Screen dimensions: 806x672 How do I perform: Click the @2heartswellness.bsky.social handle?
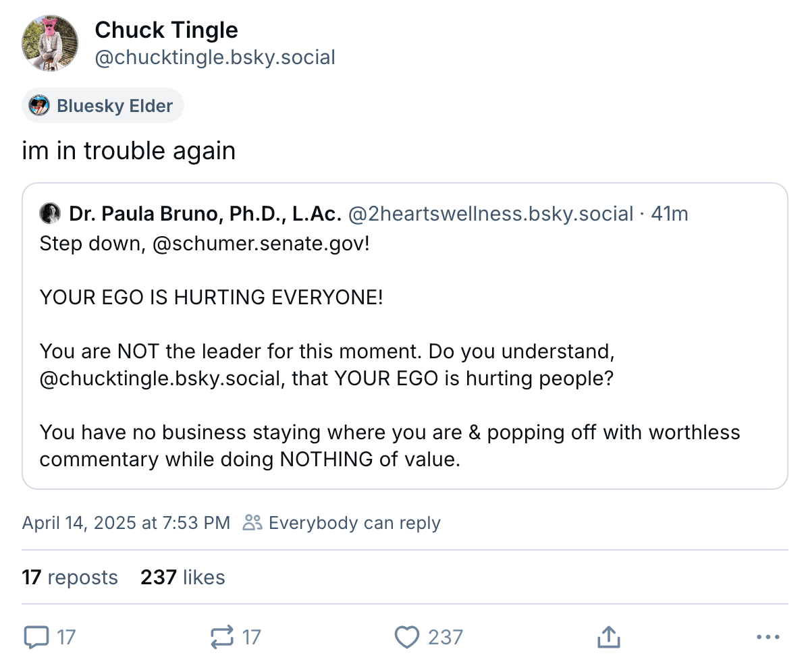coord(491,215)
